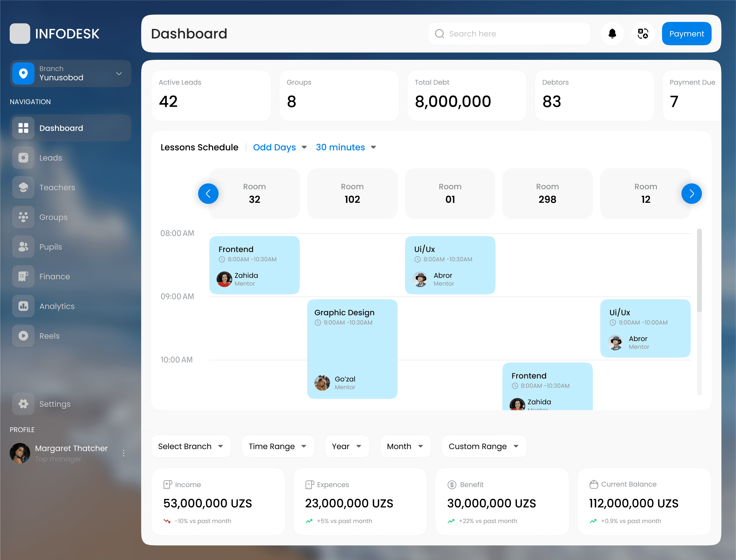Open Finance in the navigation
Viewport: 736px width, 560px height.
pos(71,276)
